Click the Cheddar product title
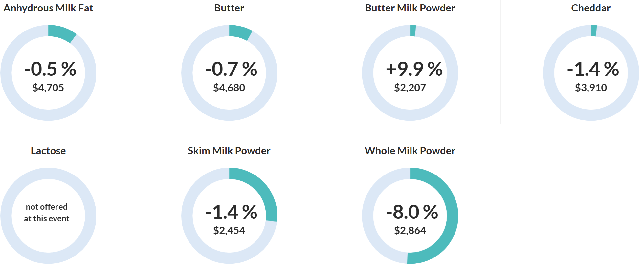Screen dimensions: 644x267 pos(590,8)
